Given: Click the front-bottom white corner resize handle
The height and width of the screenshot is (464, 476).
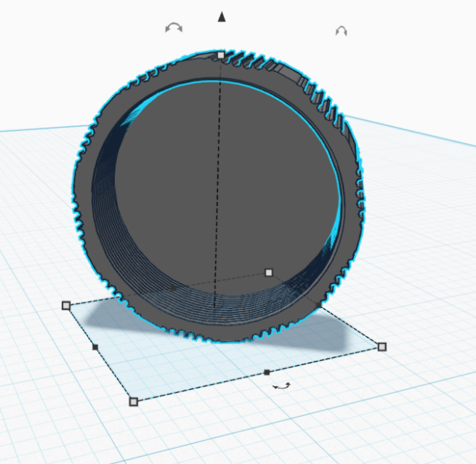Looking at the screenshot, I should 133,401.
